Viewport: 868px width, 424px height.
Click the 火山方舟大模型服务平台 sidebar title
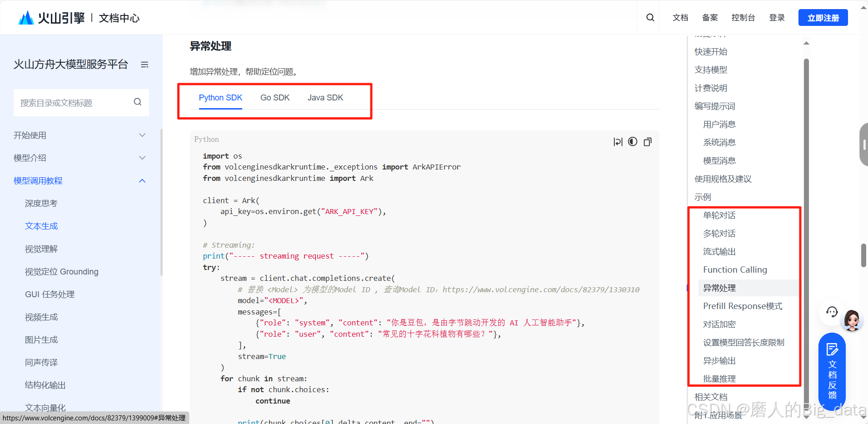point(71,65)
